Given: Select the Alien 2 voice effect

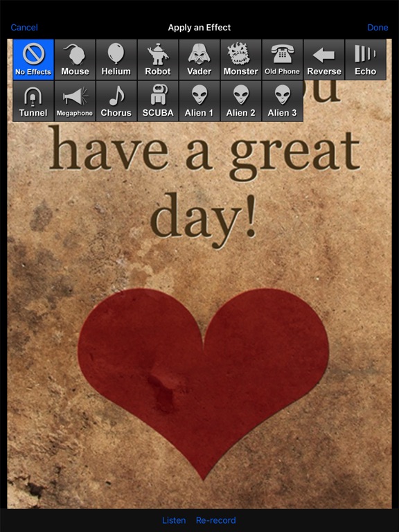Looking at the screenshot, I should point(241,101).
